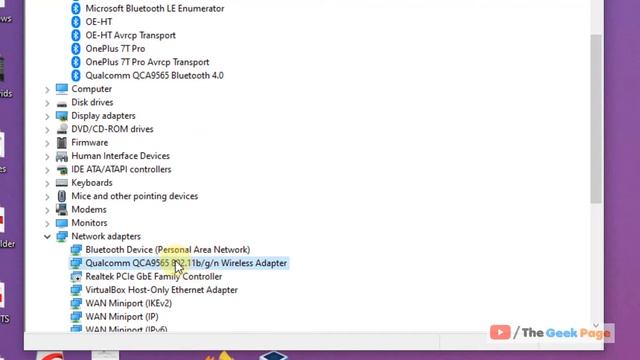Screen dimensions: 640x360
Task: Click the OnePlus 7T Pro Avrcp Transport icon
Action: tap(76, 62)
